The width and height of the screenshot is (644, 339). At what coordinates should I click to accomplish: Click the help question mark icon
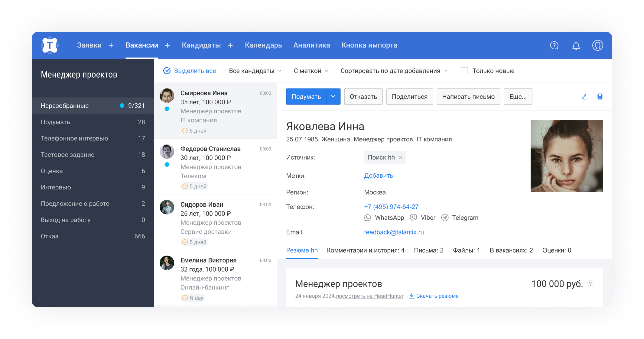(x=554, y=45)
